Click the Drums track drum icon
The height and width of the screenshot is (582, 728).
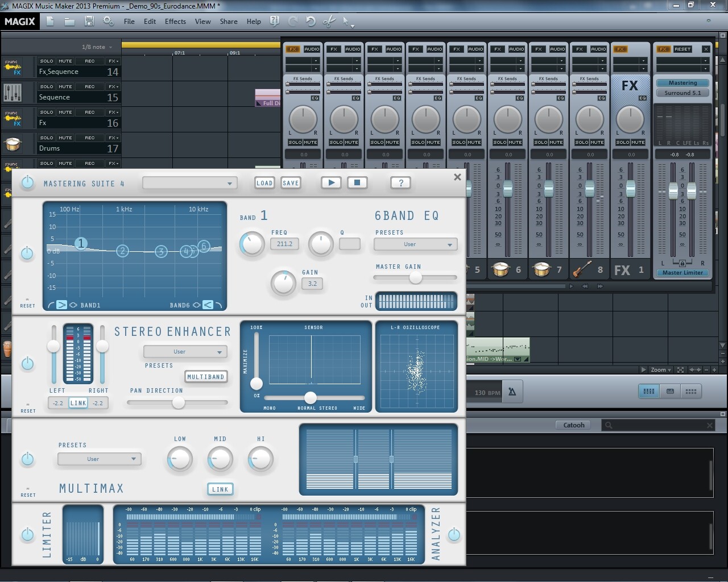[13, 144]
